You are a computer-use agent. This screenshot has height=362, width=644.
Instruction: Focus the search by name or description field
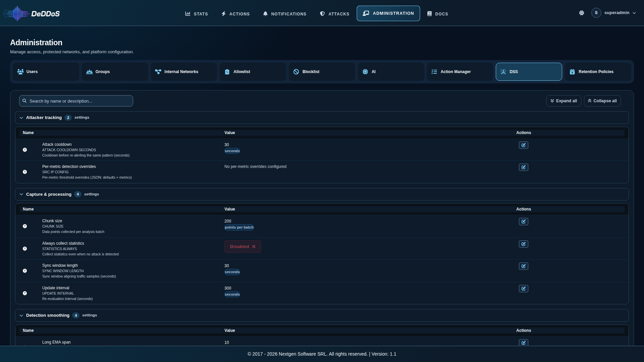(76, 101)
